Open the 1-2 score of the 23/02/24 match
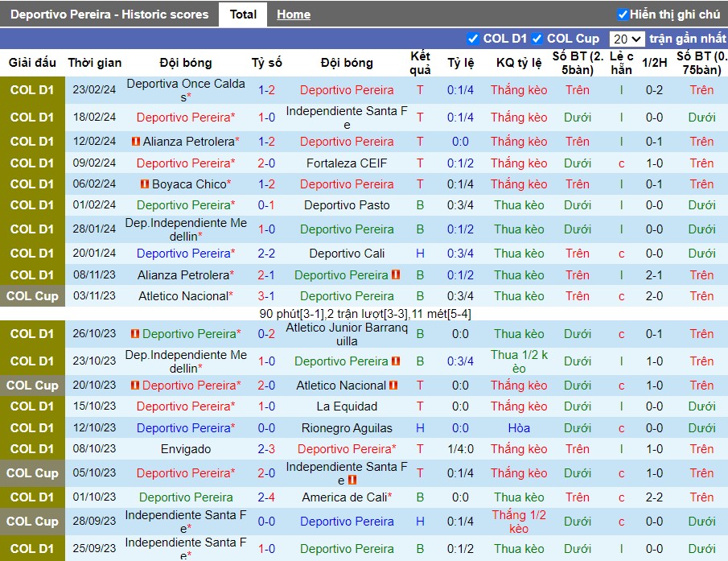728x561 pixels. click(x=266, y=90)
